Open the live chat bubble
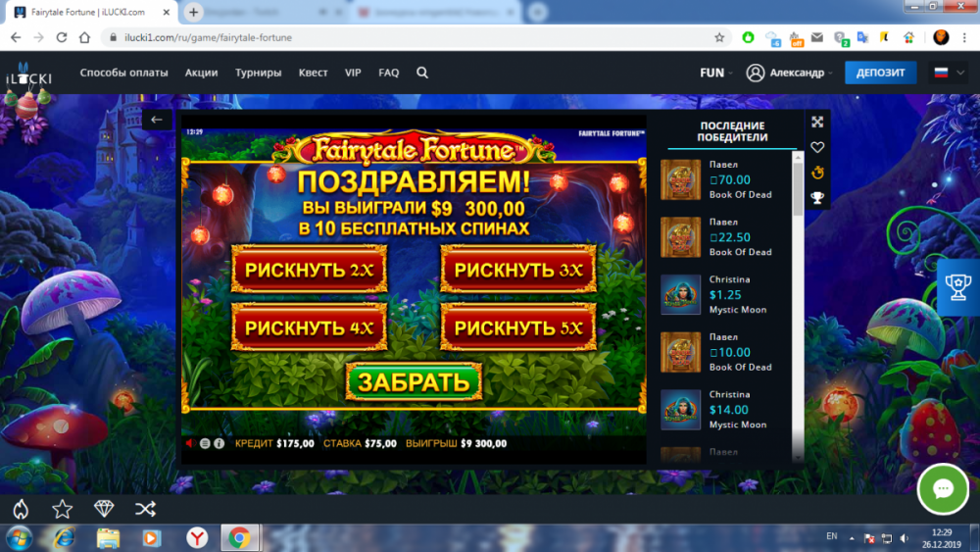This screenshot has width=980, height=552. click(x=943, y=489)
